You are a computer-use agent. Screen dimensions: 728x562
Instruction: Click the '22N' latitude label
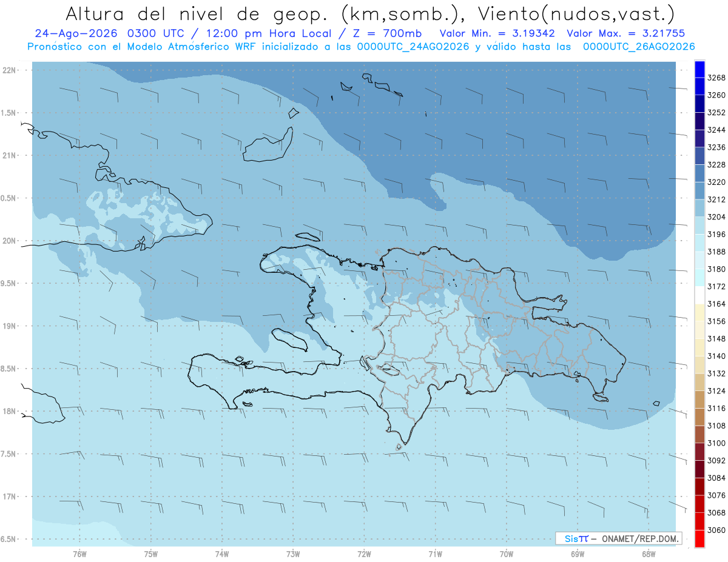point(9,70)
